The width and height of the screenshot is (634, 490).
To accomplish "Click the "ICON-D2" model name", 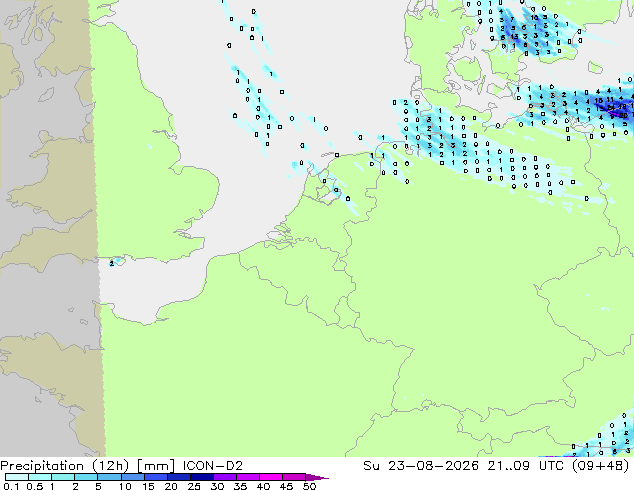I will click(x=213, y=466).
